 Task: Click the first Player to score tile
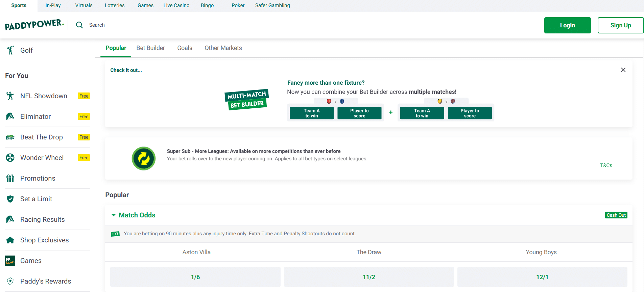click(x=359, y=113)
